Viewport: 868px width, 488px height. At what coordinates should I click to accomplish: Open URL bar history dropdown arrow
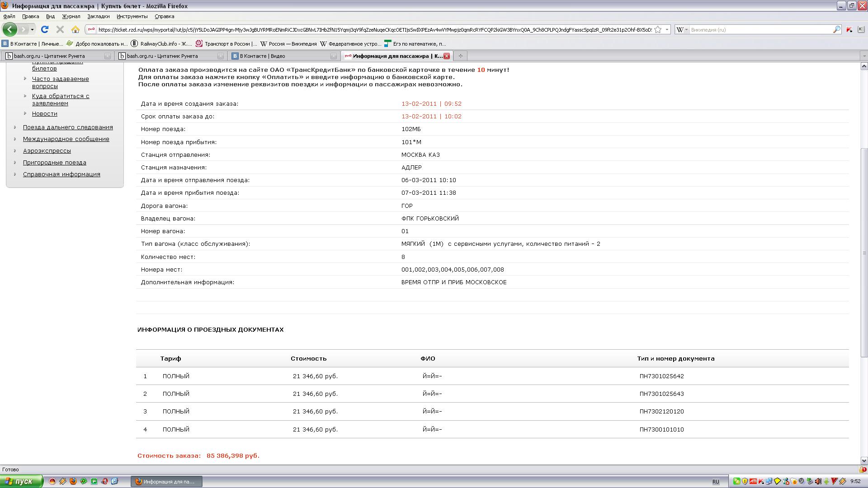click(x=667, y=29)
